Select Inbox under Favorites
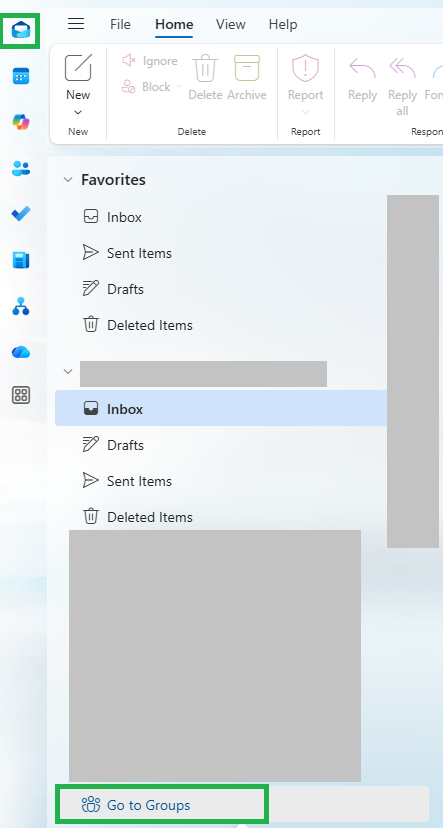Viewport: 443px width, 828px height. pos(221,217)
